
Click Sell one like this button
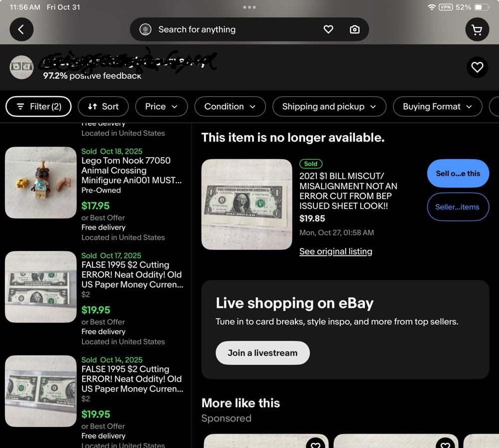[x=458, y=174]
